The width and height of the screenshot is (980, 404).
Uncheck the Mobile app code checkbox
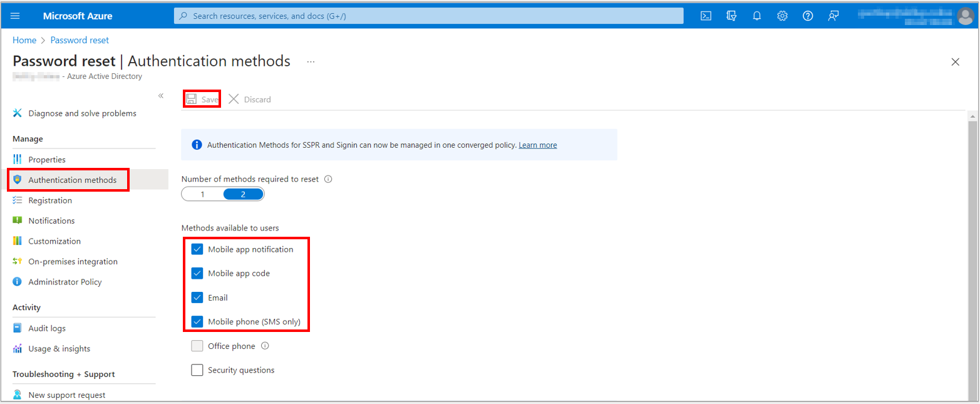click(197, 274)
